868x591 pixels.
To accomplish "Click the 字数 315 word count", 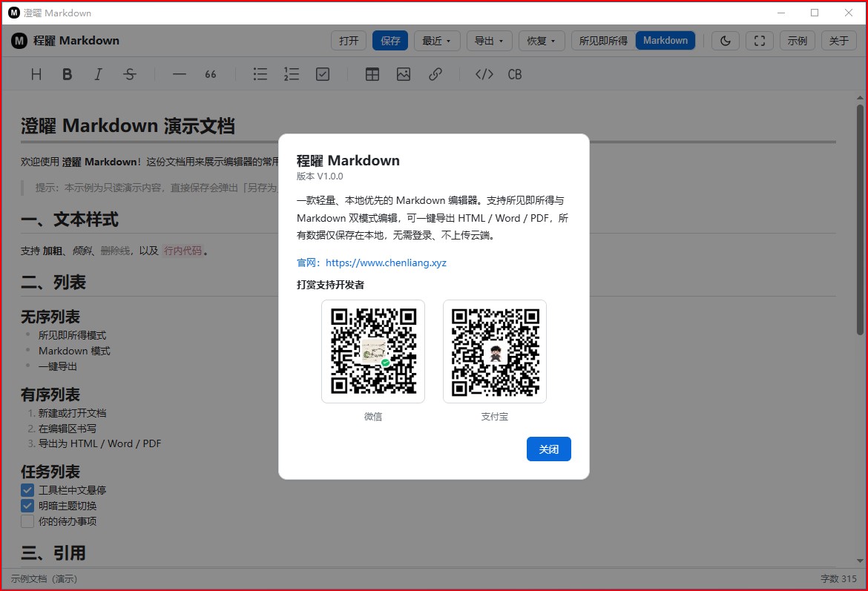I will coord(838,579).
